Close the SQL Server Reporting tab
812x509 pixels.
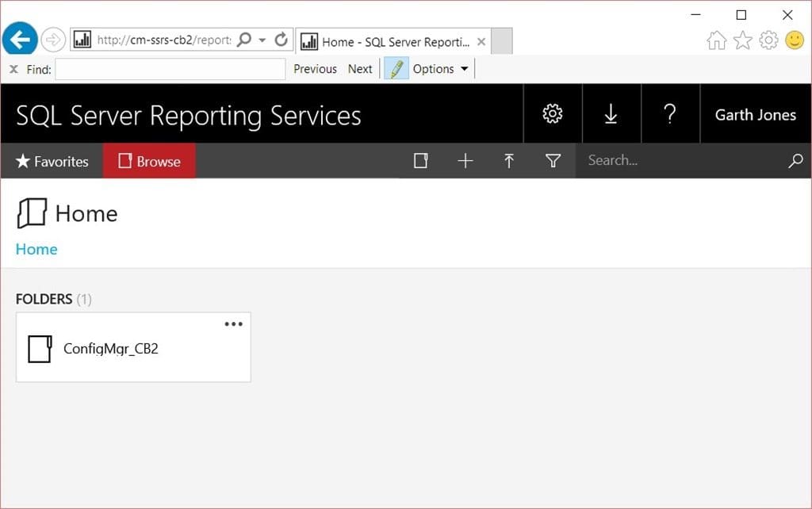click(481, 41)
